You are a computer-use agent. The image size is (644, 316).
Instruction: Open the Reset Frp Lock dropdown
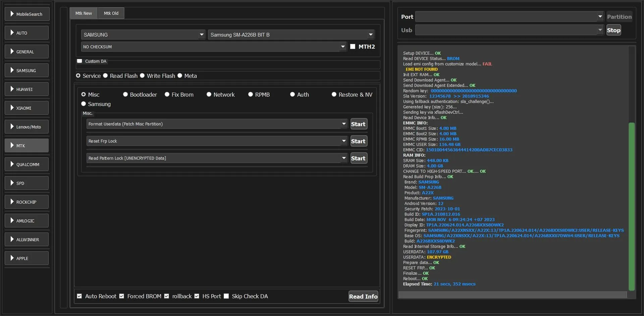point(217,141)
